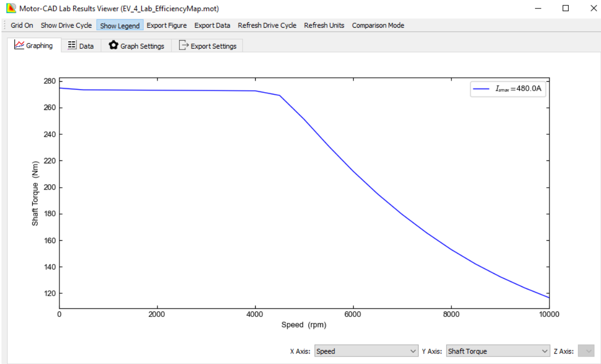Image resolution: width=601 pixels, height=364 pixels.
Task: Click the Graph Settings gear icon
Action: (x=113, y=46)
